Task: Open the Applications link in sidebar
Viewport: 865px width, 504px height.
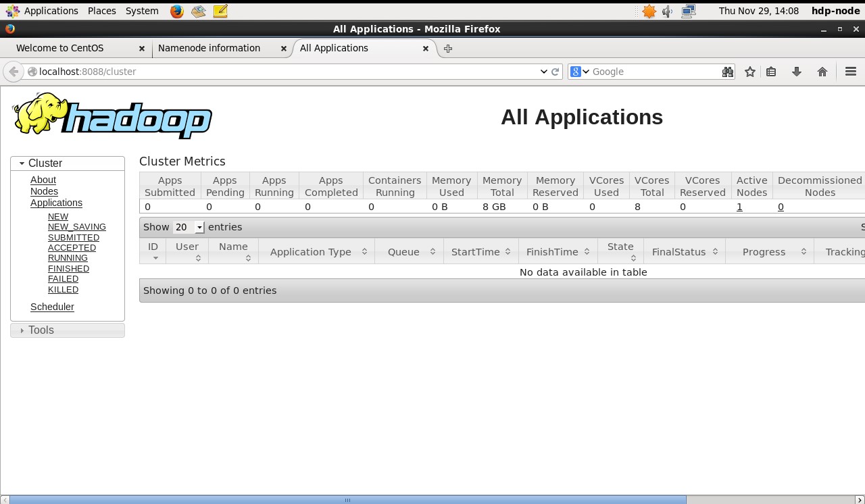Action: [56, 203]
